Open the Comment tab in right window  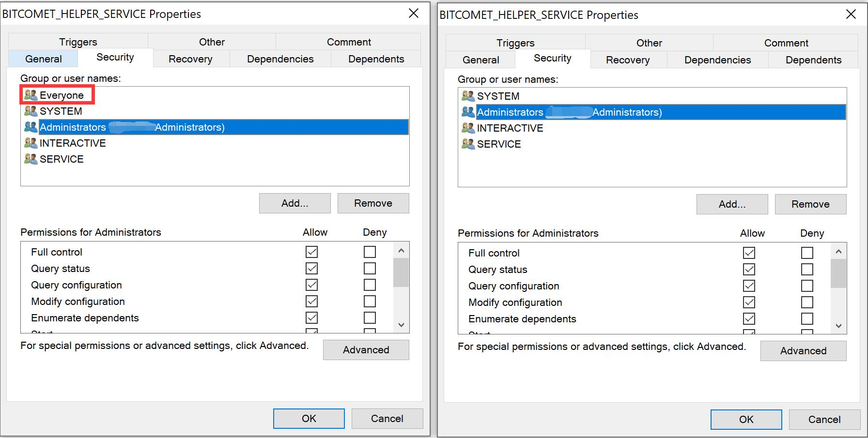(786, 43)
